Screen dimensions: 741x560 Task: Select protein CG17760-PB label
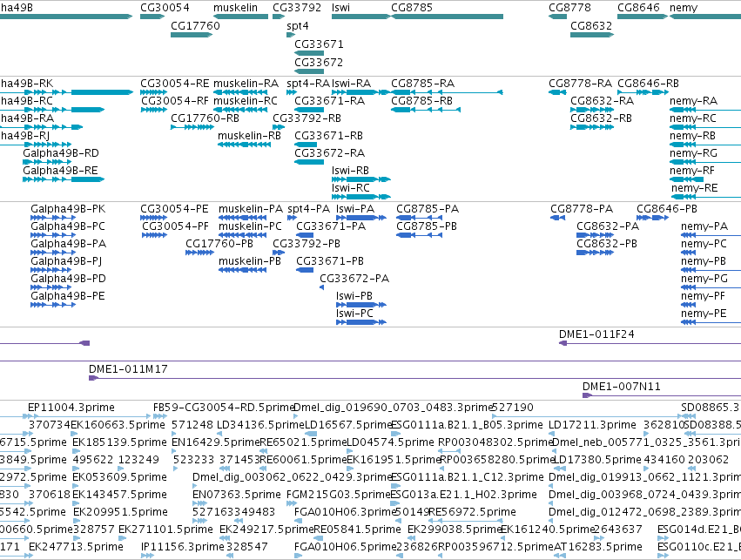point(219,244)
